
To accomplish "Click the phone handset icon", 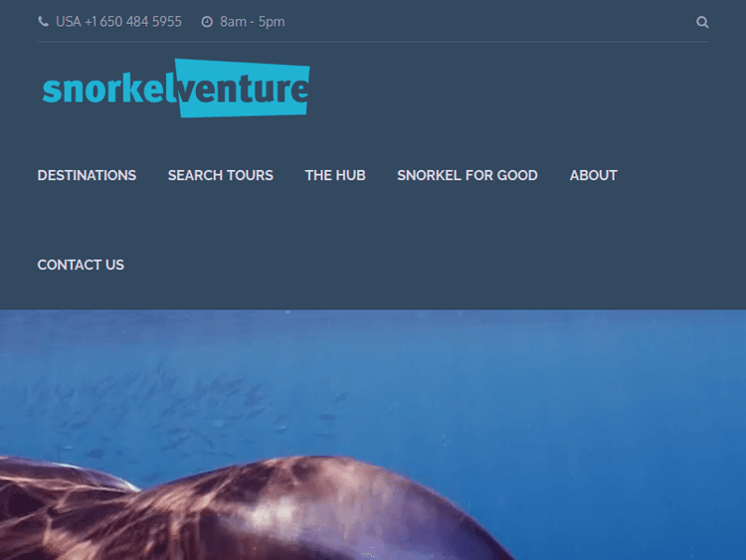I will click(44, 22).
